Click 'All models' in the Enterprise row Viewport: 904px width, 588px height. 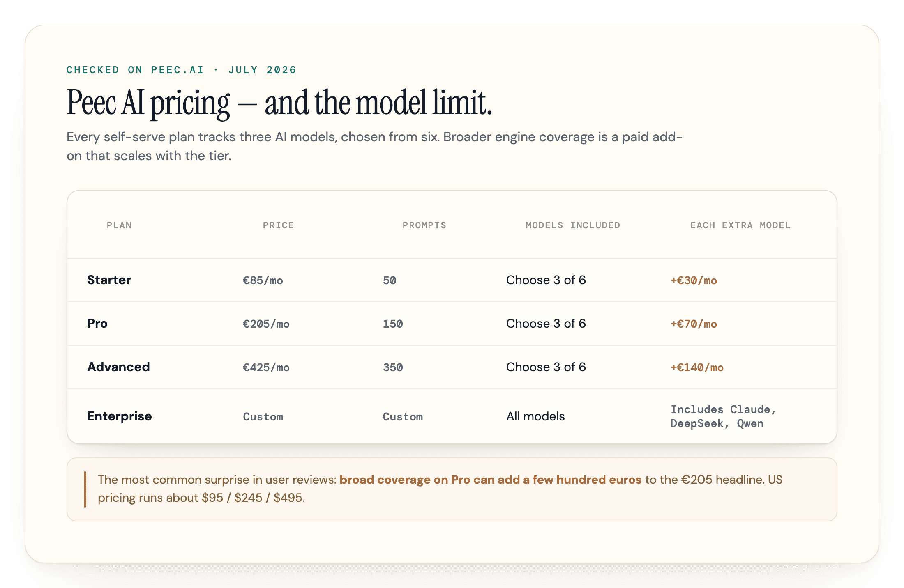(x=535, y=416)
